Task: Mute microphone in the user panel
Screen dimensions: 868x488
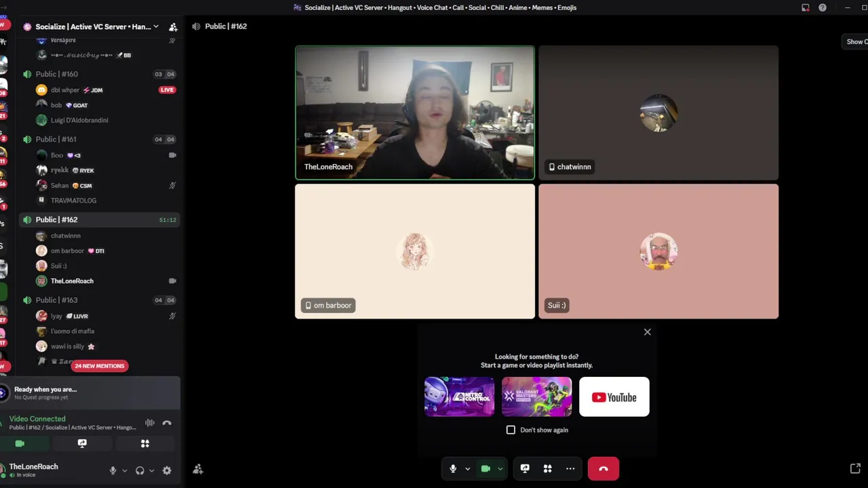Action: (113, 470)
